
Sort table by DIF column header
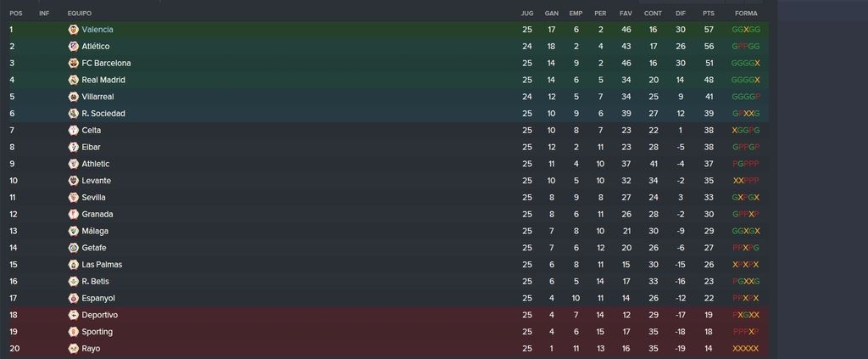[x=681, y=14]
